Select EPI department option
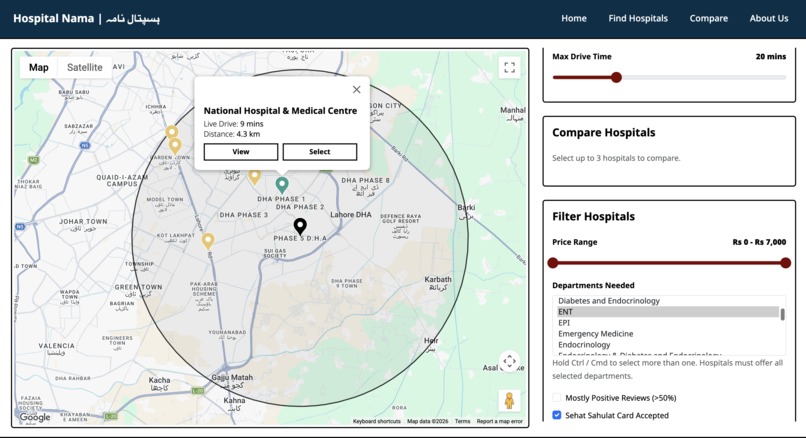Image resolution: width=806 pixels, height=438 pixels. (668, 323)
